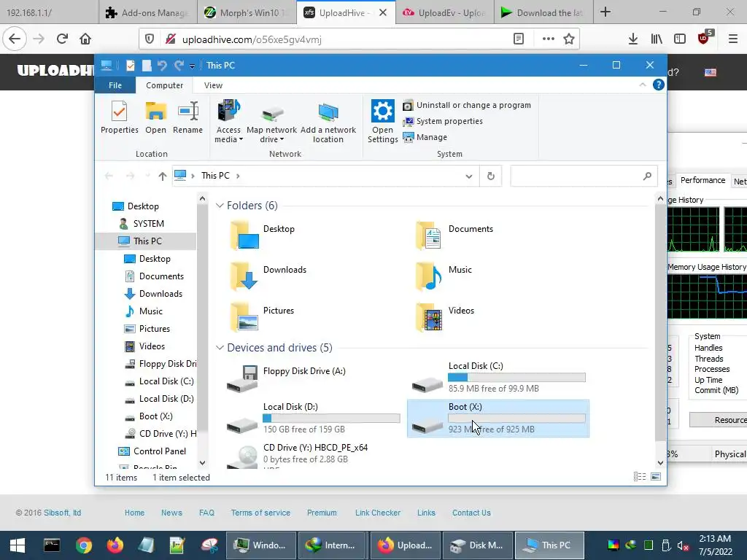The height and width of the screenshot is (560, 747).
Task: Open quick access toolbar customize dropdown
Action: pyautogui.click(x=192, y=66)
